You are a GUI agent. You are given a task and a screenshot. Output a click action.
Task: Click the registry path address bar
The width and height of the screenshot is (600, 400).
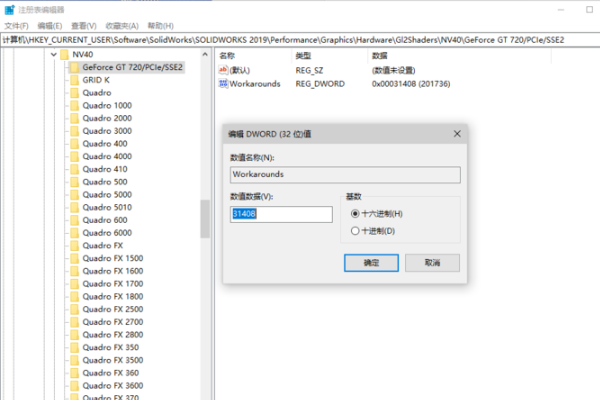click(300, 40)
